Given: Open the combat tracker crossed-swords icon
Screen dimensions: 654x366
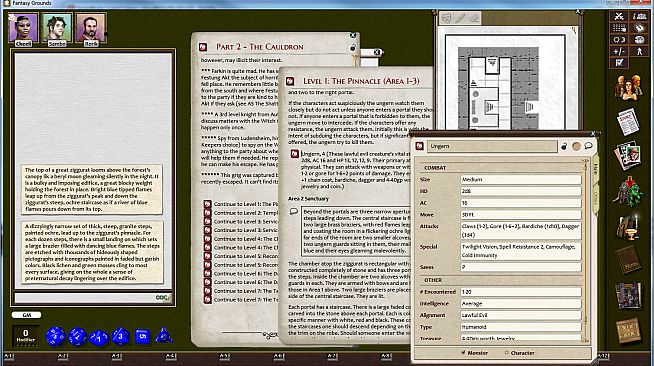Looking at the screenshot, I should 619,16.
